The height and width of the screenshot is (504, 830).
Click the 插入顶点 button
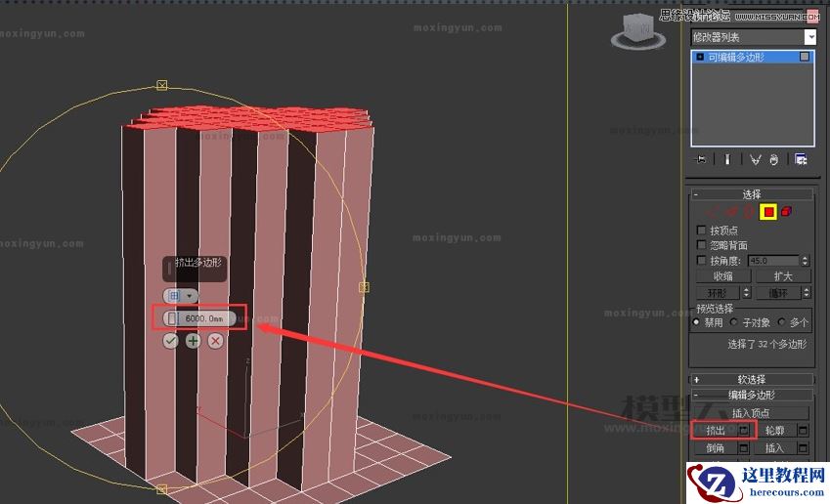[751, 412]
